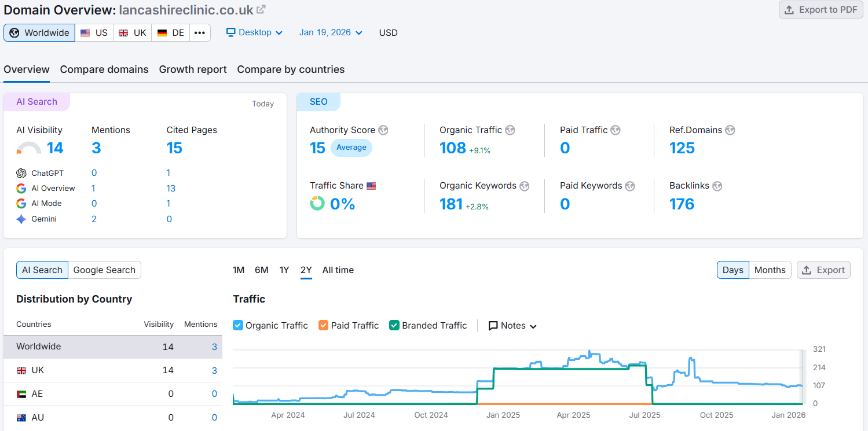Click the green Traffic Share donut chart
Screen dimensions: 868x431
(x=317, y=204)
